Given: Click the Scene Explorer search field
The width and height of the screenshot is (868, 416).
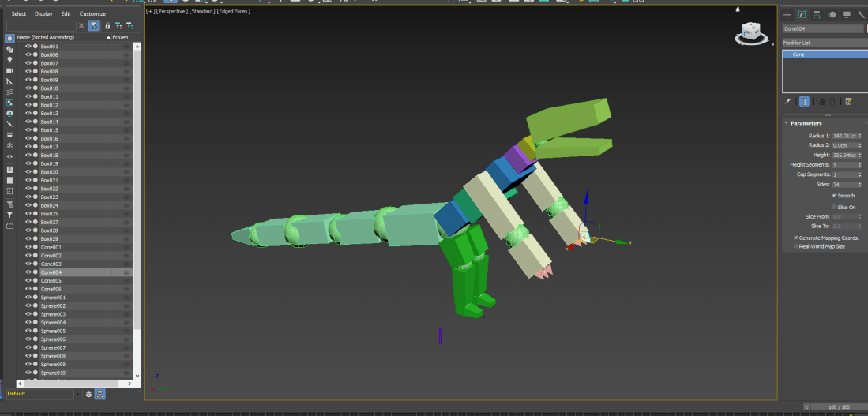Looking at the screenshot, I should [x=42, y=26].
